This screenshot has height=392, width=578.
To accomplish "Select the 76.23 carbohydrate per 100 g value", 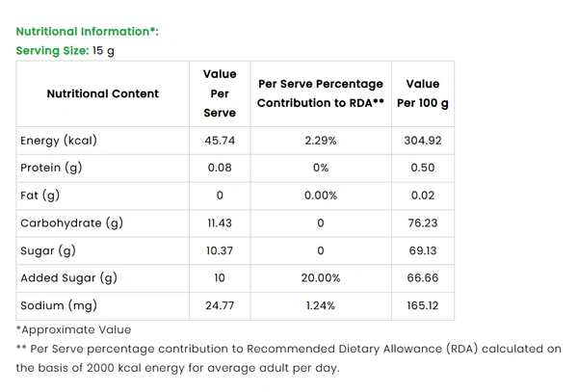I will click(423, 223).
